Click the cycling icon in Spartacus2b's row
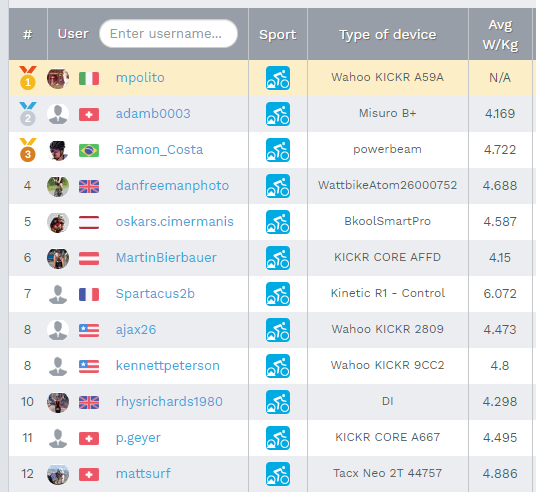This screenshot has height=492, width=536. coord(278,294)
